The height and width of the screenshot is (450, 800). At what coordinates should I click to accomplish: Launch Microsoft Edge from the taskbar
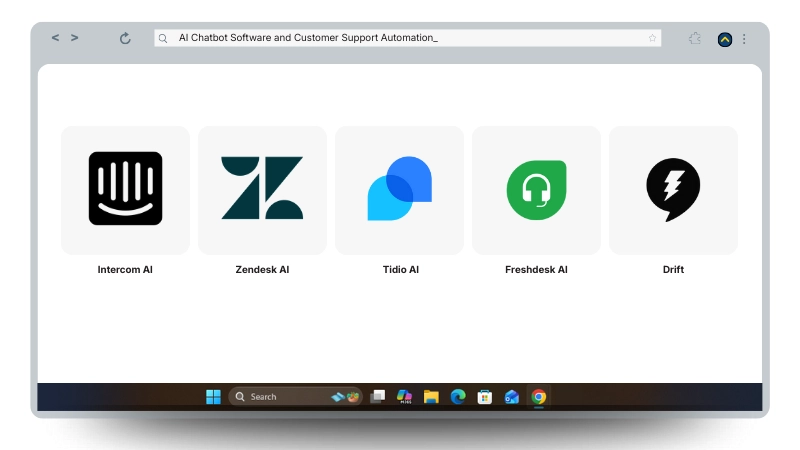(458, 396)
